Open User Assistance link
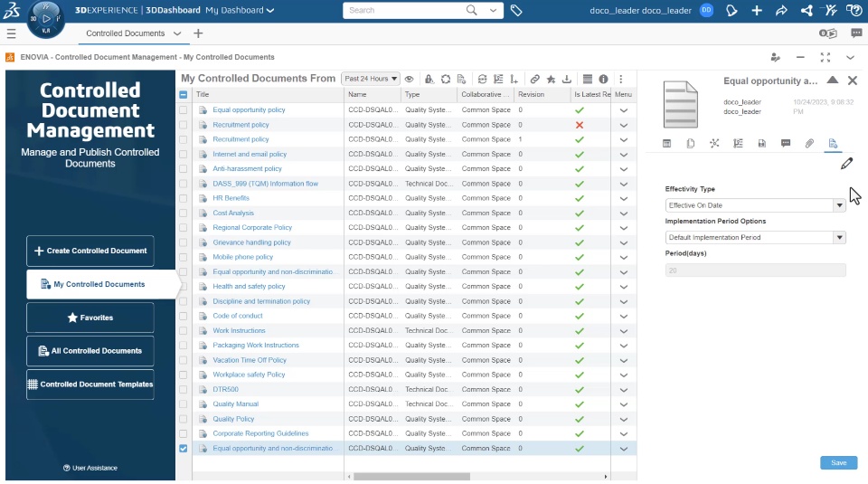The image size is (868, 484). [90, 468]
